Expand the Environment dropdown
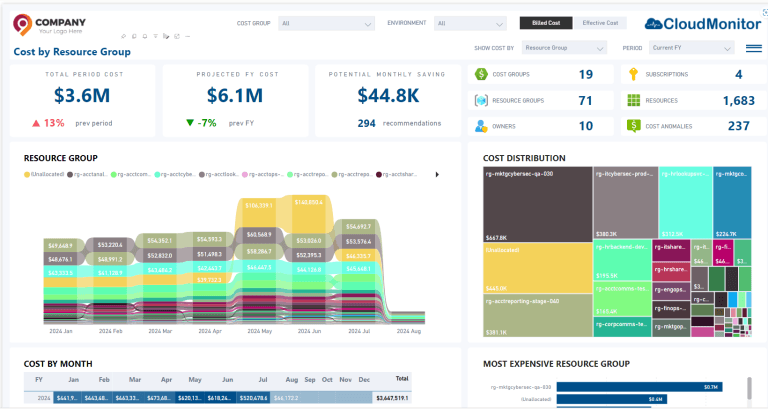 pyautogui.click(x=470, y=24)
